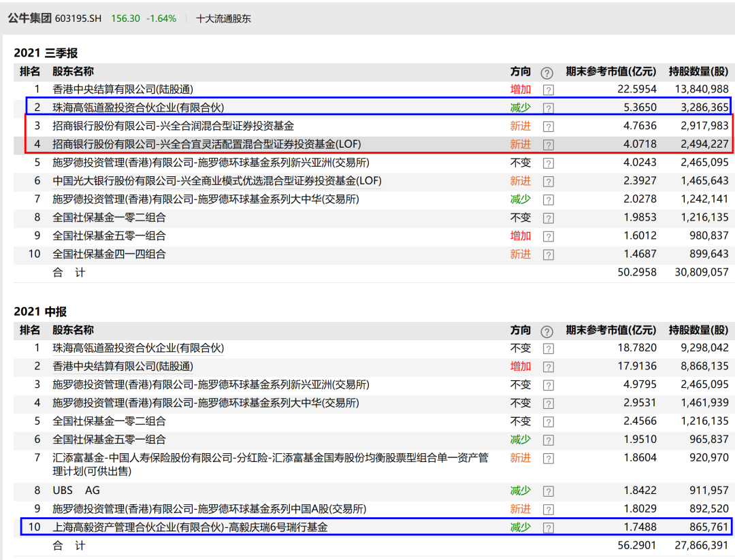735x560 pixels.
Task: Click 中报 total market value 56.2901
Action: 637,546
